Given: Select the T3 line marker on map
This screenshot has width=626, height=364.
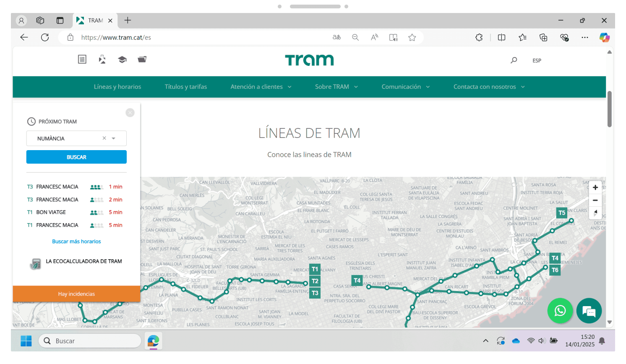Looking at the screenshot, I should click(315, 293).
